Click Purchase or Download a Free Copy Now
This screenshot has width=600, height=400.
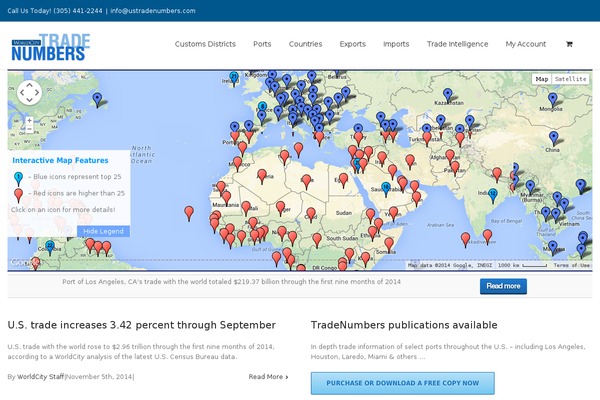tap(403, 383)
